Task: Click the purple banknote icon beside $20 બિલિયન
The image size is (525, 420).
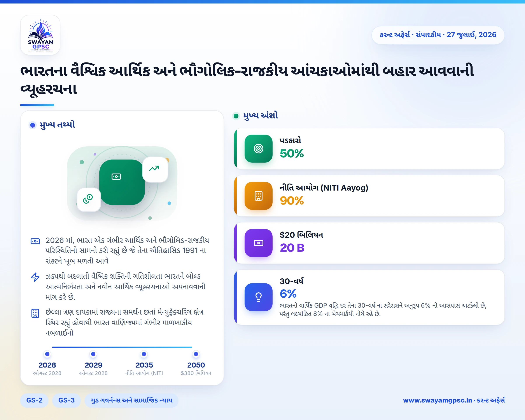Action: 258,243
